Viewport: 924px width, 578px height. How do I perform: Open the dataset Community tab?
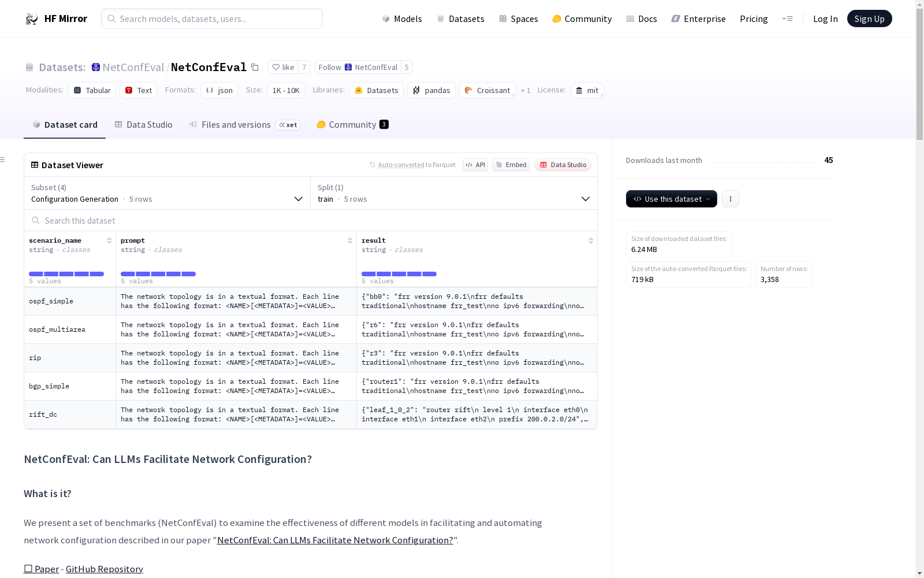(x=352, y=125)
